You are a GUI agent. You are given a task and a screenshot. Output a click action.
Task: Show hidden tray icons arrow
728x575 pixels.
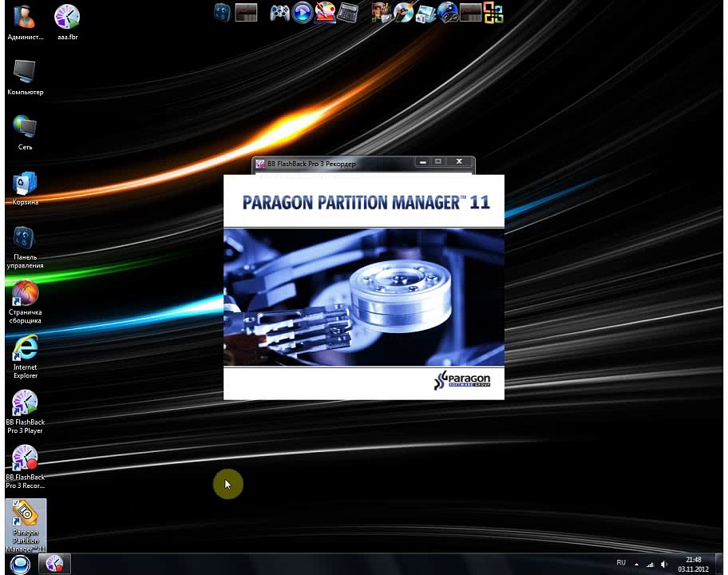point(636,565)
